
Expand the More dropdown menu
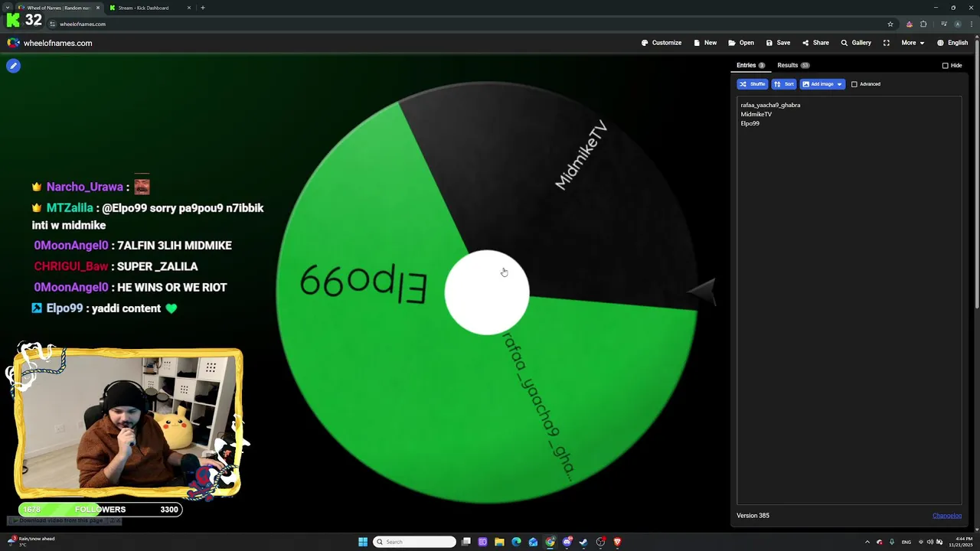(x=913, y=43)
